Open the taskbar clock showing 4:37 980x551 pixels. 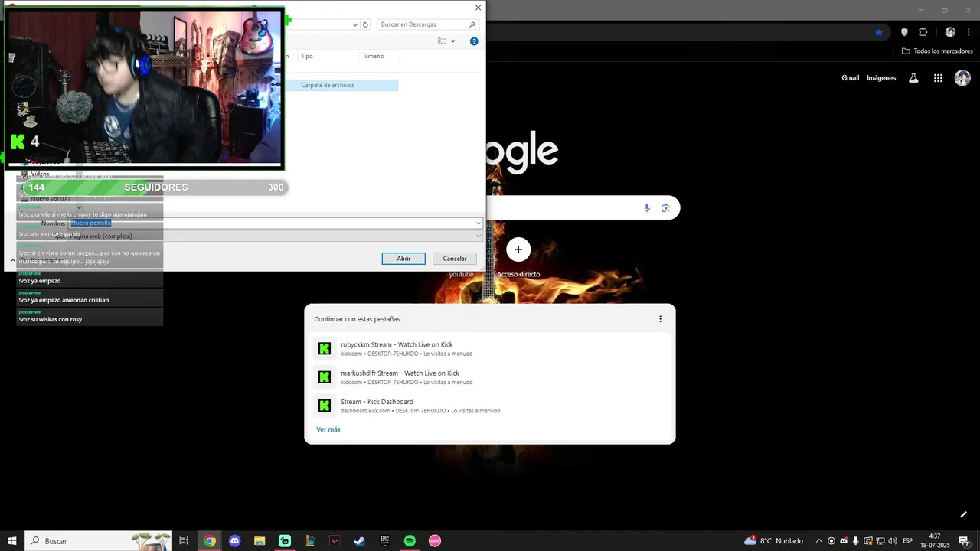click(x=935, y=541)
